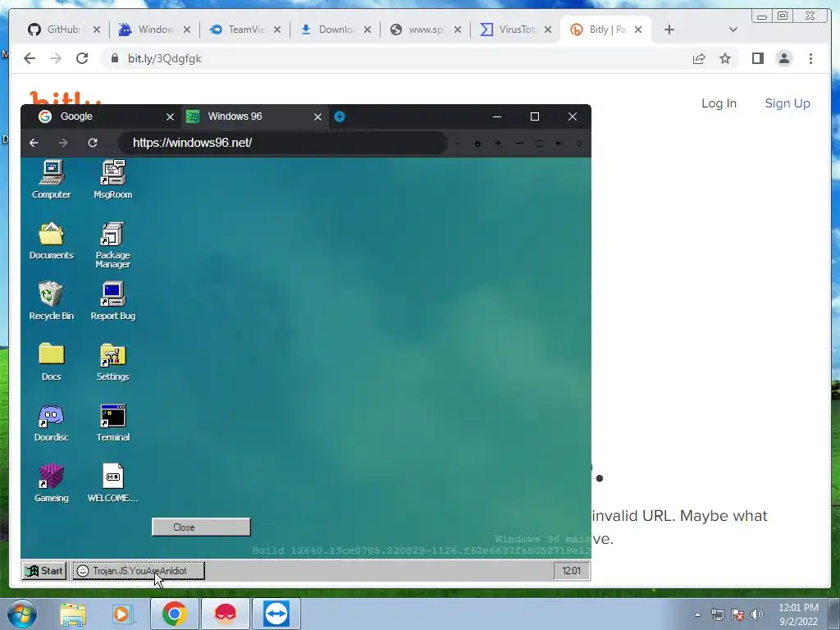Open the Gameing desktop shortcut

(x=52, y=483)
